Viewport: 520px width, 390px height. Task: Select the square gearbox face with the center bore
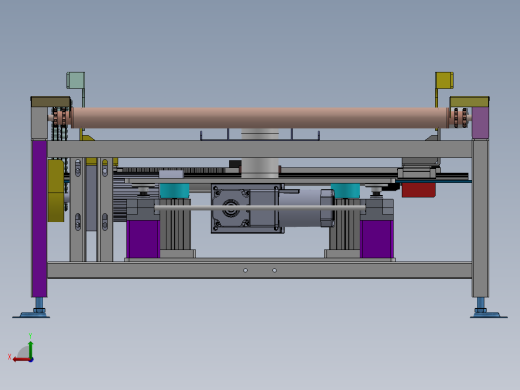pos(231,208)
